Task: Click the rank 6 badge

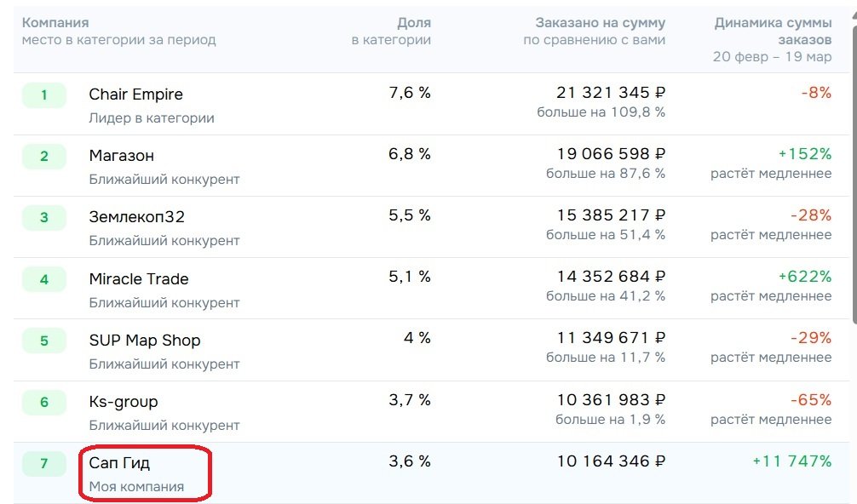Action: tap(44, 403)
